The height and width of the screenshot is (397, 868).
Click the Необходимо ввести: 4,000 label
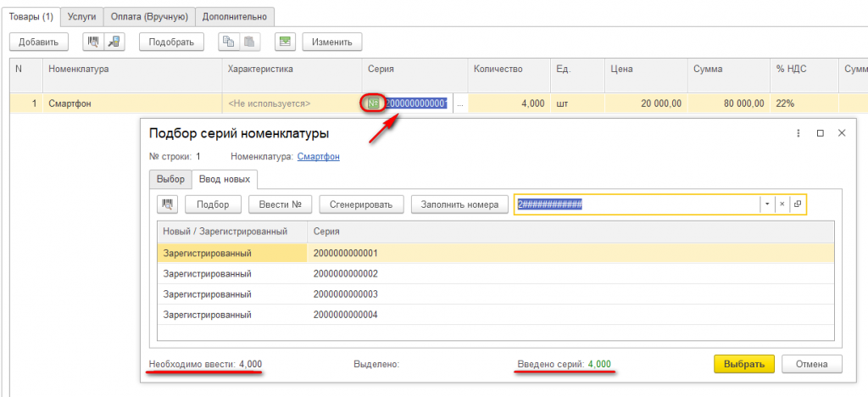tap(205, 364)
